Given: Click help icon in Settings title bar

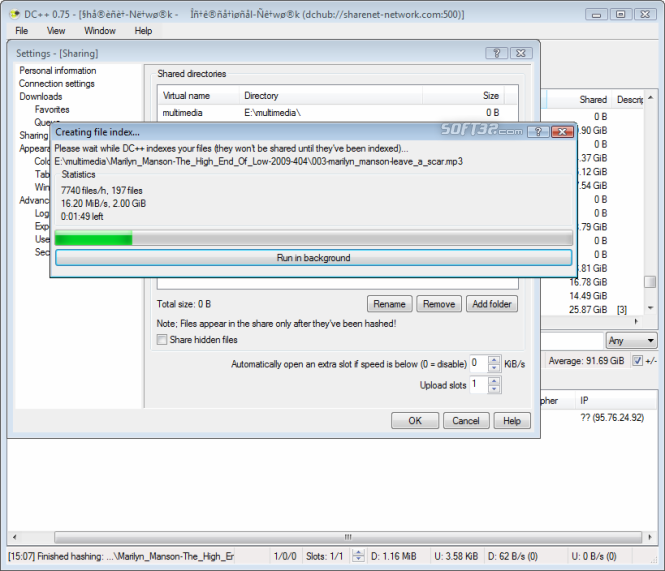Looking at the screenshot, I should pyautogui.click(x=497, y=53).
